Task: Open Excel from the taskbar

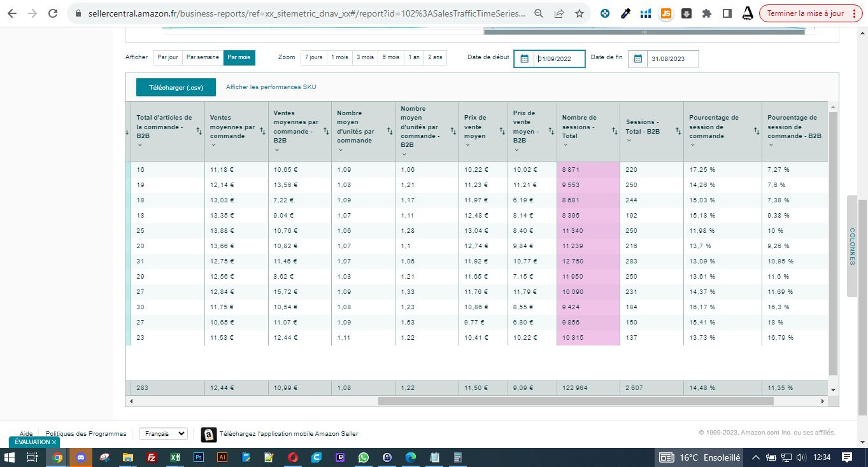Action: (175, 457)
